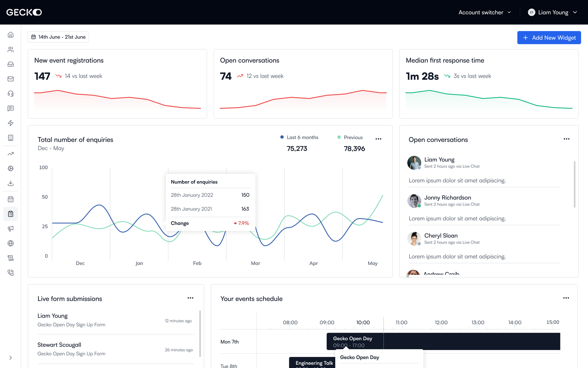Click the Add New Widget button

pos(549,38)
